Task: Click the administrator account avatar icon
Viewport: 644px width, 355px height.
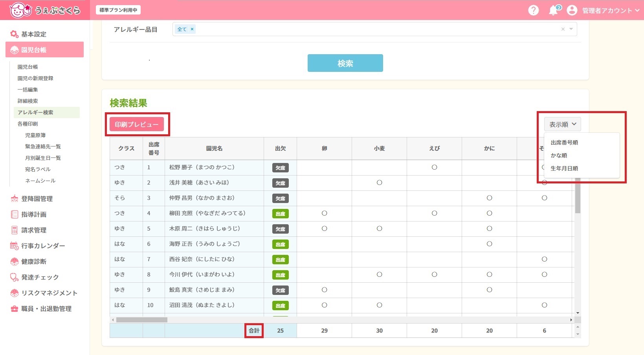Action: [x=572, y=10]
